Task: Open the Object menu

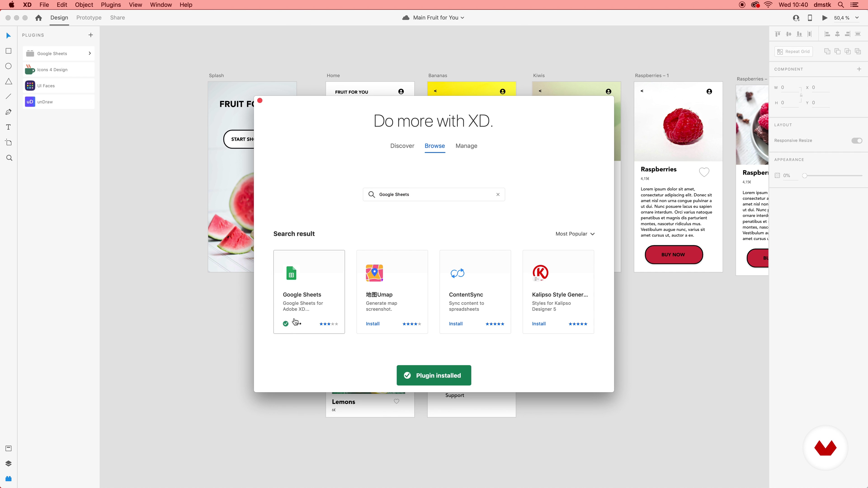Action: (x=84, y=5)
